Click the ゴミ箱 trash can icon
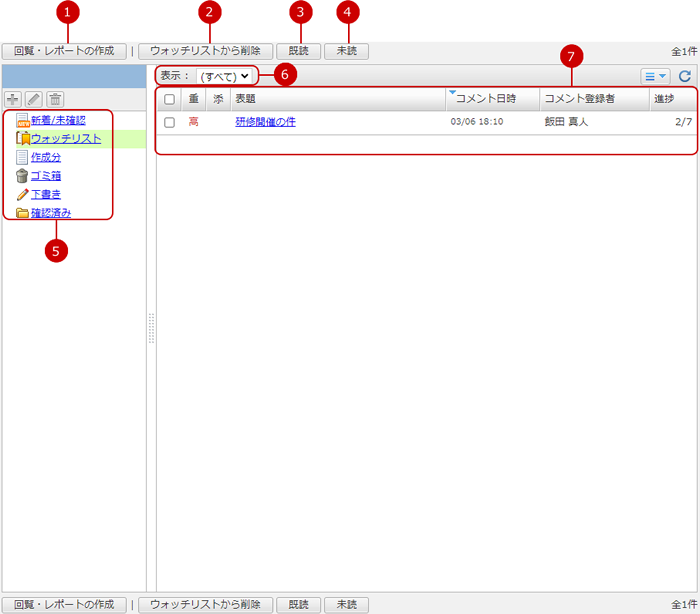700x614 pixels. pos(22,175)
